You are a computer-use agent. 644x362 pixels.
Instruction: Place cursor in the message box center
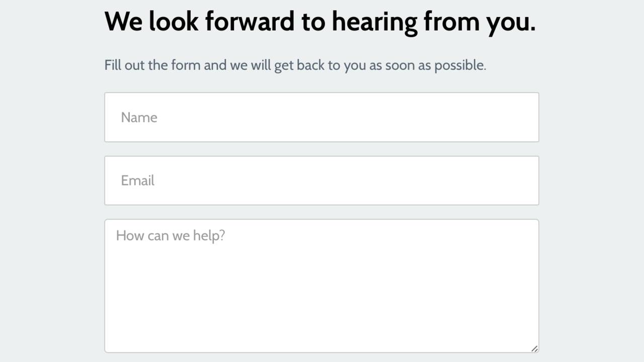pyautogui.click(x=321, y=286)
